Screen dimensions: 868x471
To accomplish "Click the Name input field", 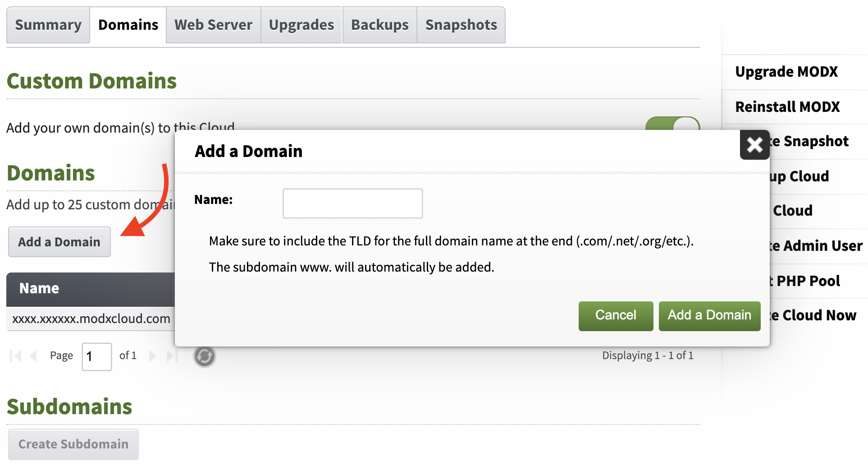I will coord(352,203).
